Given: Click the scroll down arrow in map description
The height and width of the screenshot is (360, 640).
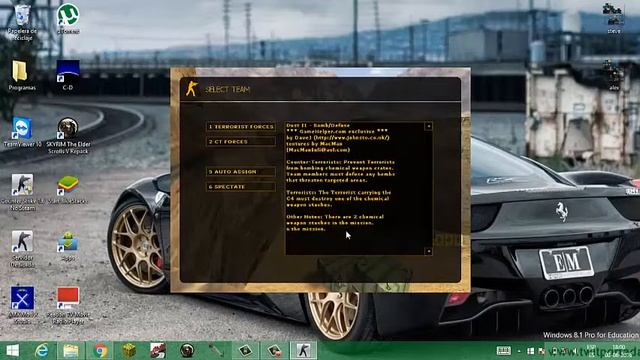Looking at the screenshot, I should coord(428,251).
